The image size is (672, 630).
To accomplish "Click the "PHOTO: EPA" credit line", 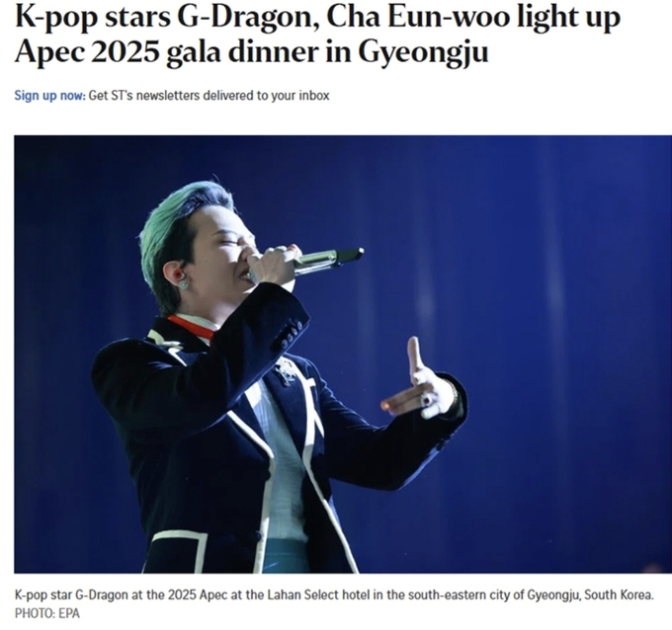I will tap(47, 613).
